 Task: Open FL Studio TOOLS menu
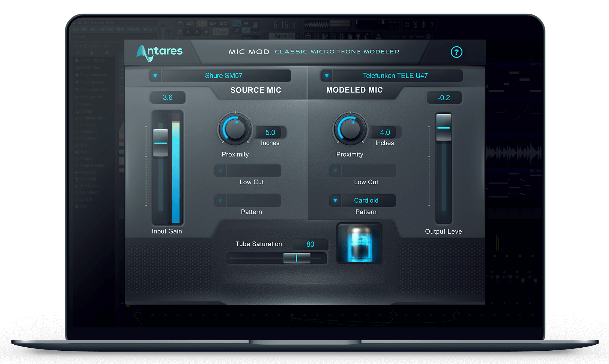[x=147, y=29]
